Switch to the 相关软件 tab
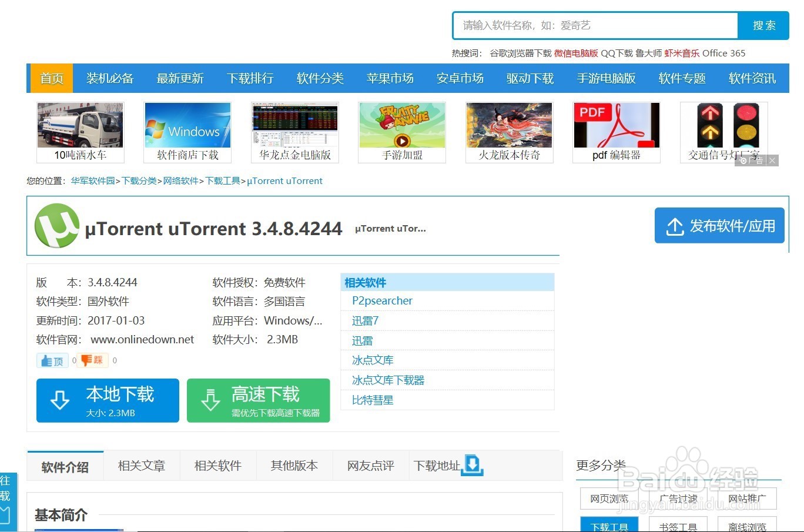This screenshot has height=532, width=804. [218, 466]
